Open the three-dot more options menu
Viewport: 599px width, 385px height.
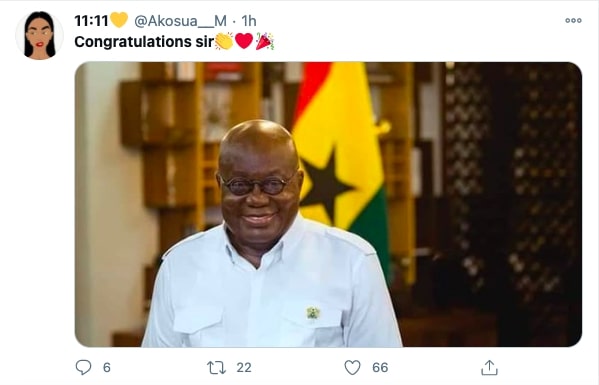click(573, 21)
